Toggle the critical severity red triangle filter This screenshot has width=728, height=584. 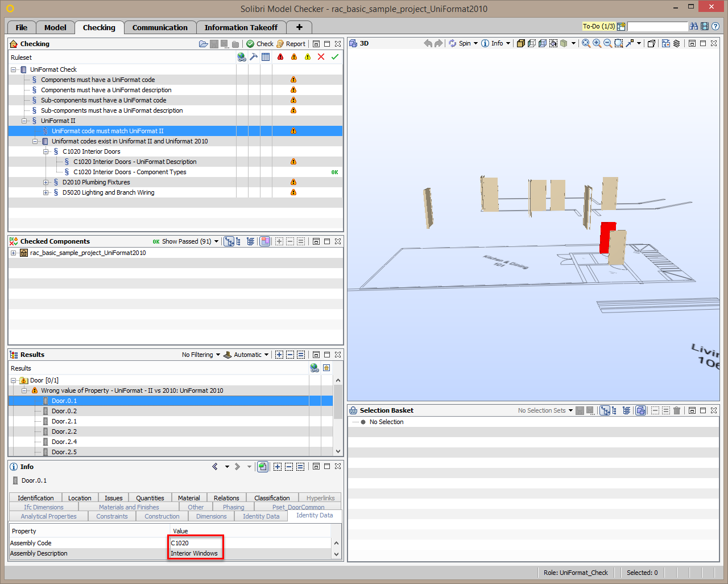[280, 57]
